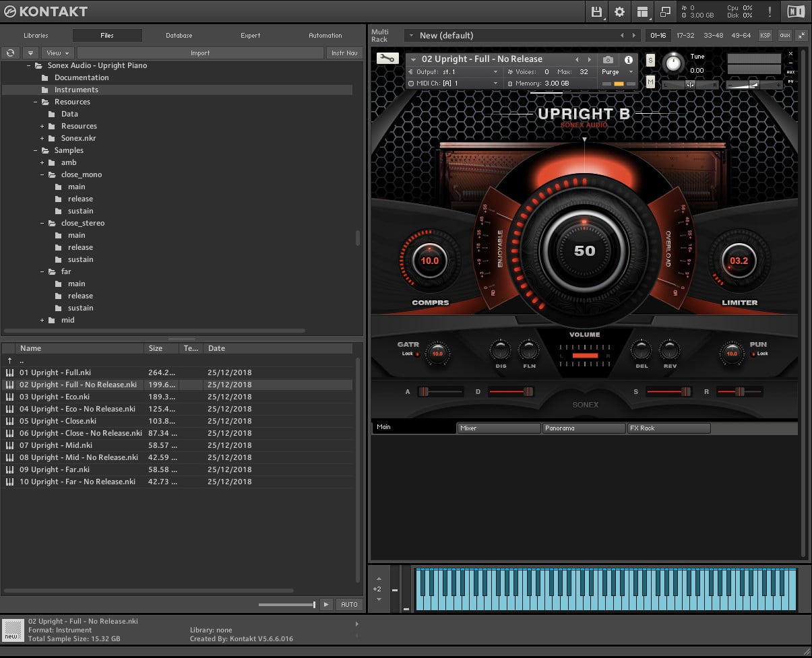The height and width of the screenshot is (658, 812).
Task: Click the Kontakt logo at top left
Action: click(46, 11)
